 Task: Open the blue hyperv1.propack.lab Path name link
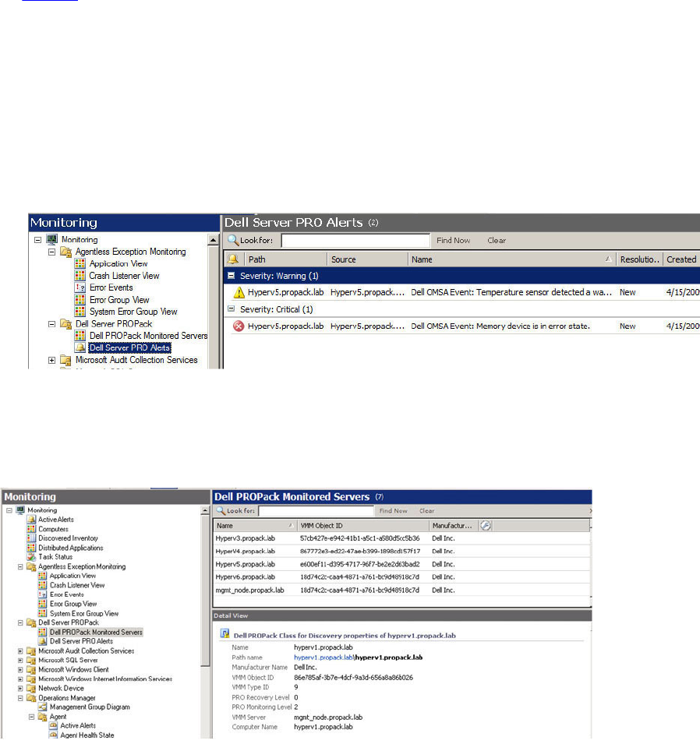323,658
